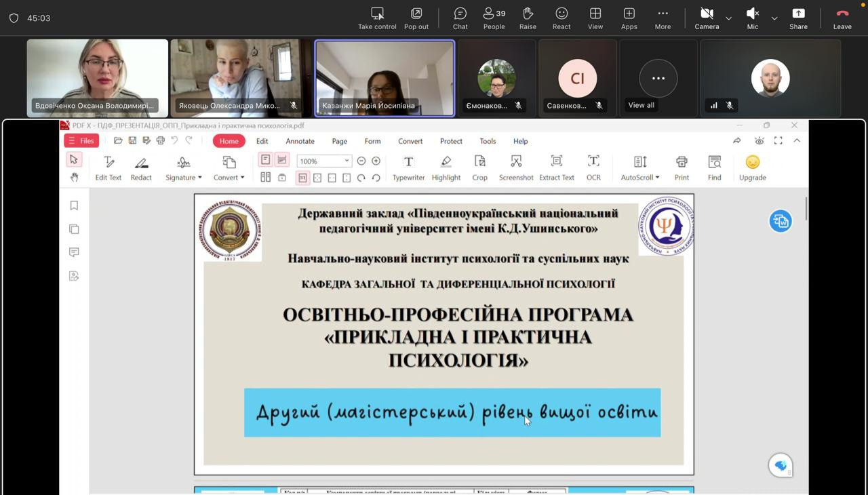Open the Annotate tab
The image size is (868, 495).
tap(300, 141)
